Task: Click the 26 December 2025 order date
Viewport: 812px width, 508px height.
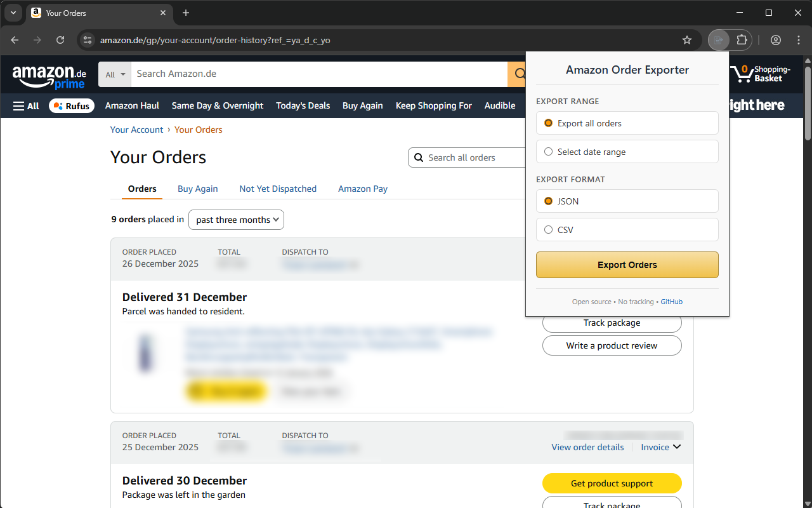Action: 160,264
